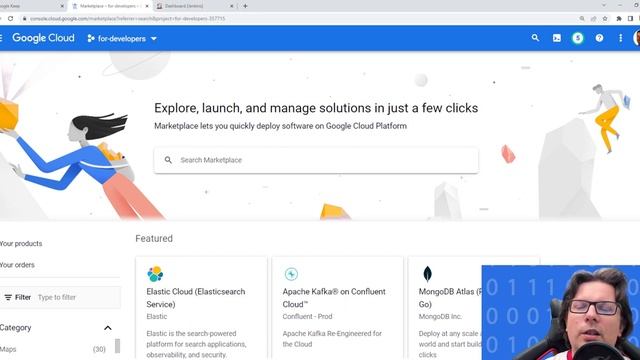Click the Google Cloud logo
The image size is (640, 360).
pos(43,38)
